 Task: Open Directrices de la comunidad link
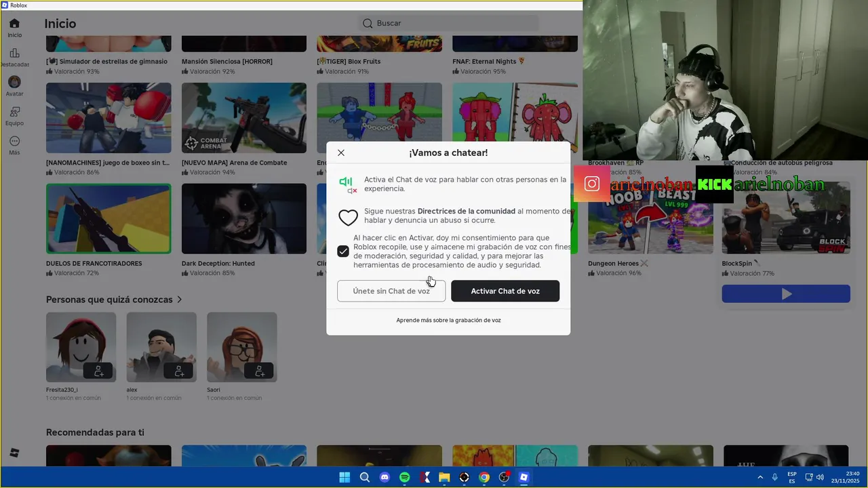coord(467,211)
